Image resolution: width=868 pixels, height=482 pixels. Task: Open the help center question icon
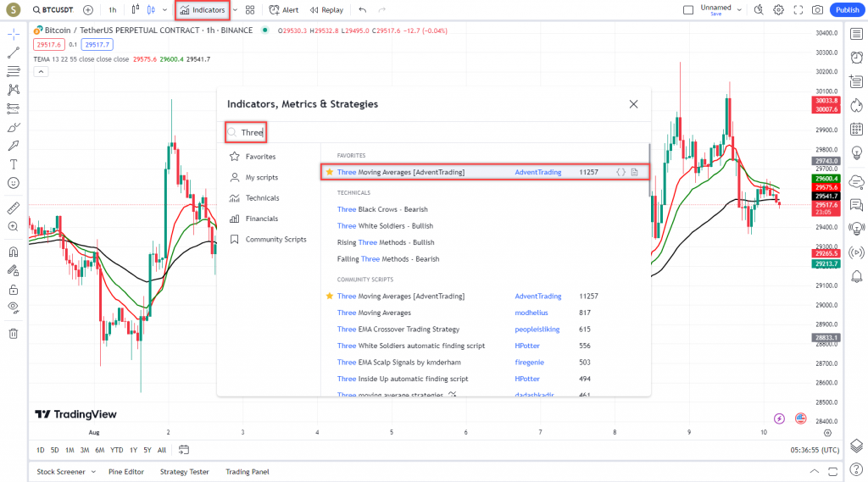[x=856, y=470]
